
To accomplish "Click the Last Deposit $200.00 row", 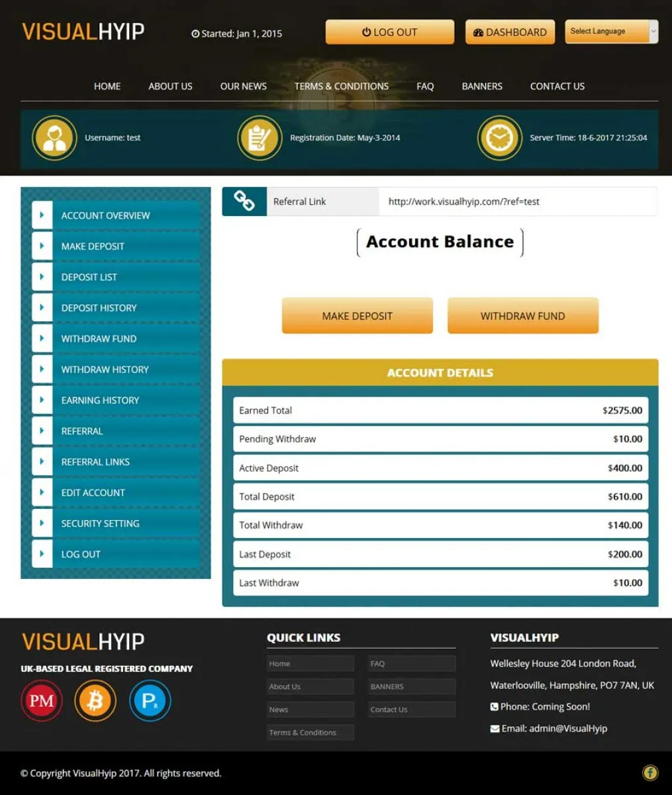I will tap(440, 554).
